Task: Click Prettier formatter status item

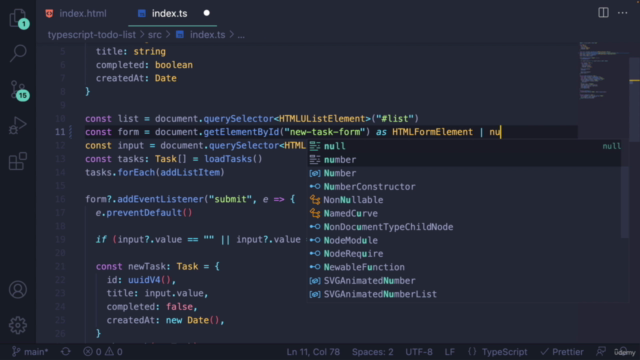Action: [562, 352]
